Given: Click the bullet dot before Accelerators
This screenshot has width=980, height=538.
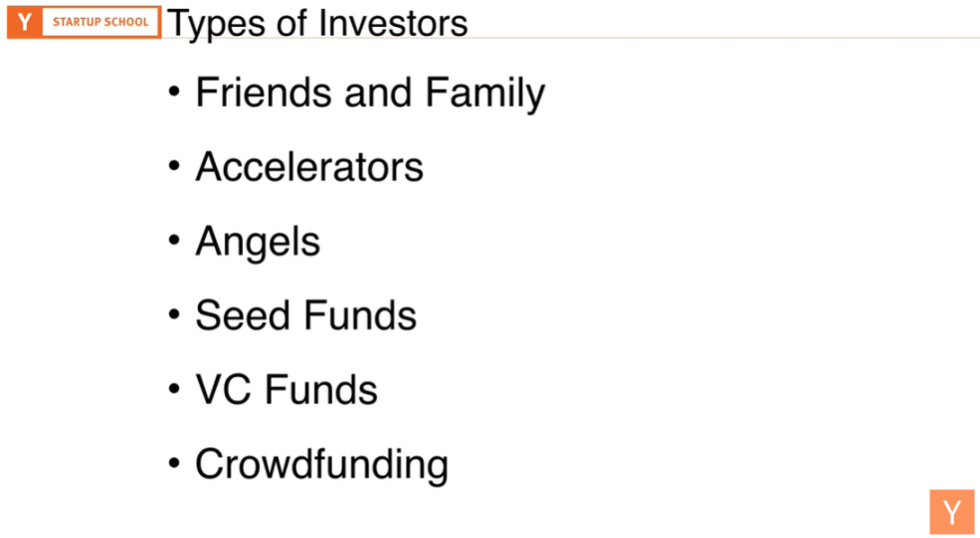Looking at the screenshot, I should (x=174, y=166).
